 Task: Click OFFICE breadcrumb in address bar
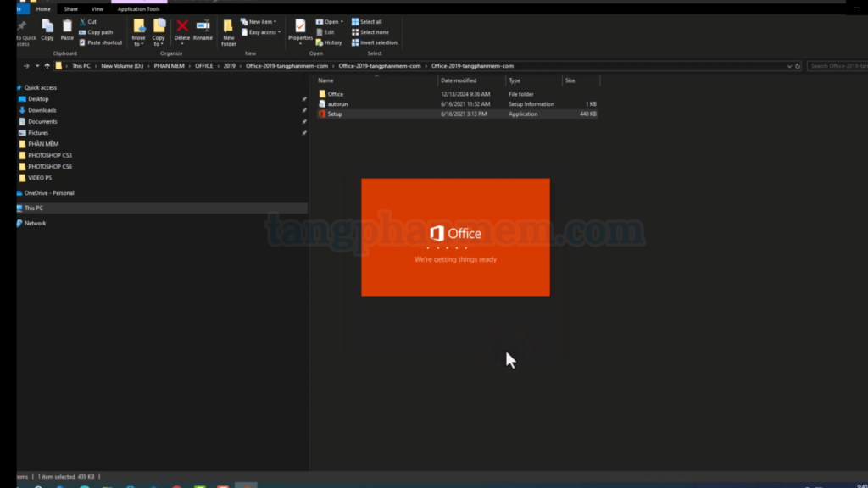click(203, 66)
